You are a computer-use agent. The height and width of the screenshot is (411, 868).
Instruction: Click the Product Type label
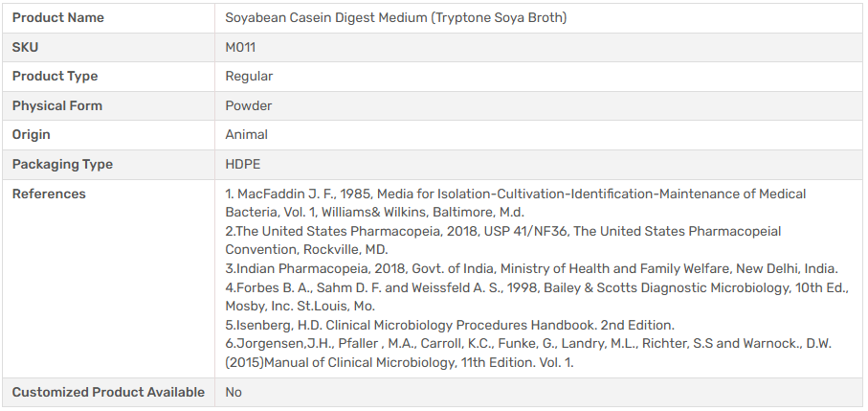[55, 77]
